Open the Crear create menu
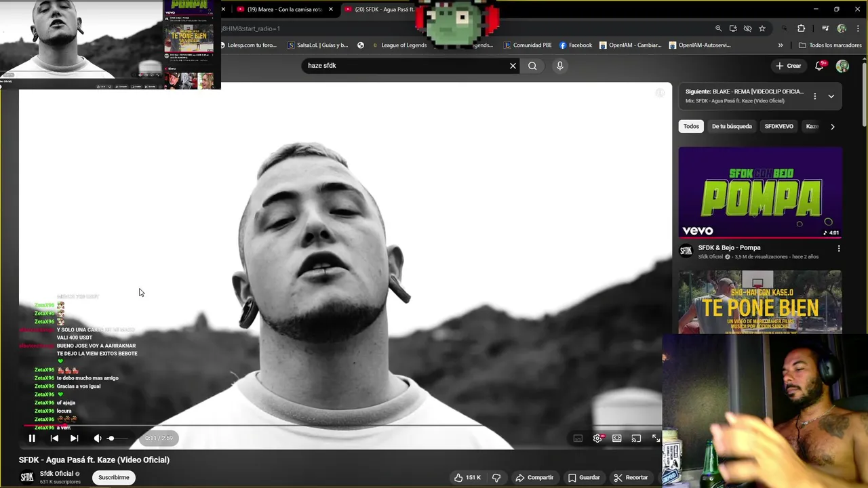Image resolution: width=868 pixels, height=488 pixels. tap(789, 66)
